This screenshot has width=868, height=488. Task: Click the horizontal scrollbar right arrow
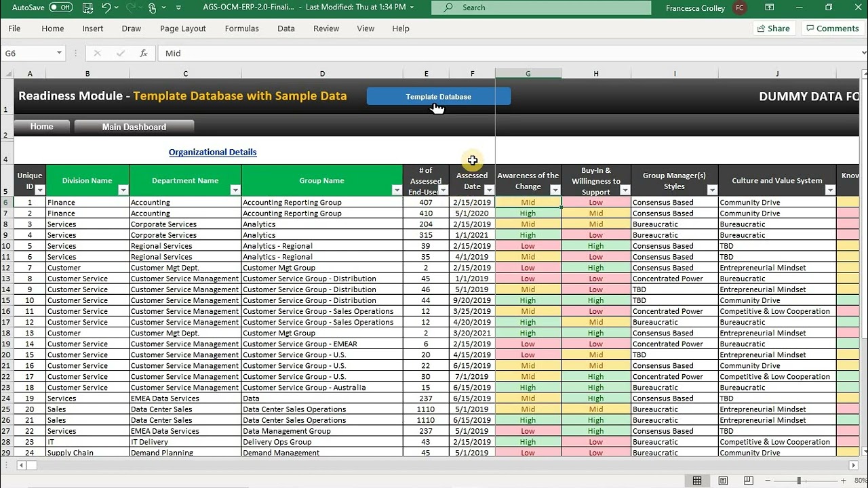852,465
